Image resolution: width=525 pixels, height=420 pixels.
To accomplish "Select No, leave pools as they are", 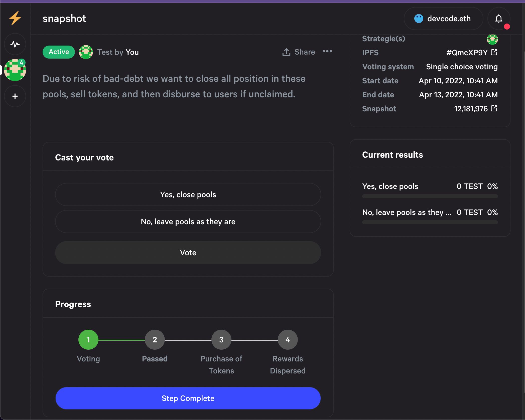I will [188, 222].
